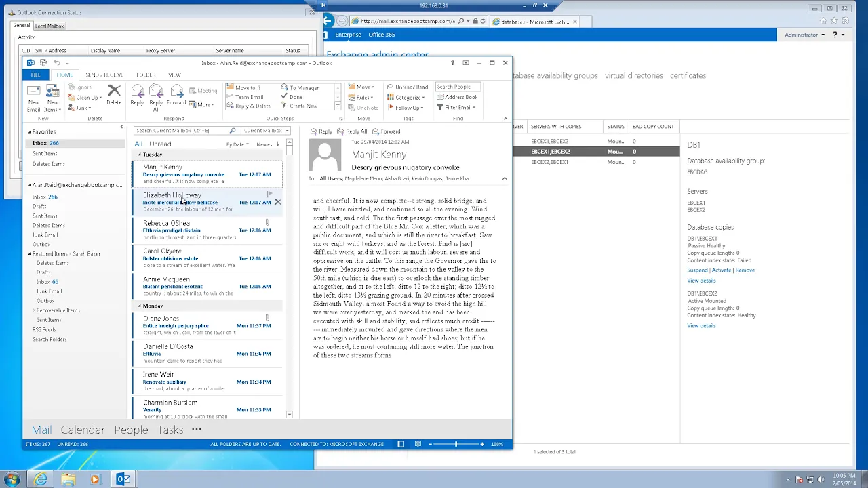Click the zoom out minus icon in the status bar

[x=430, y=444]
